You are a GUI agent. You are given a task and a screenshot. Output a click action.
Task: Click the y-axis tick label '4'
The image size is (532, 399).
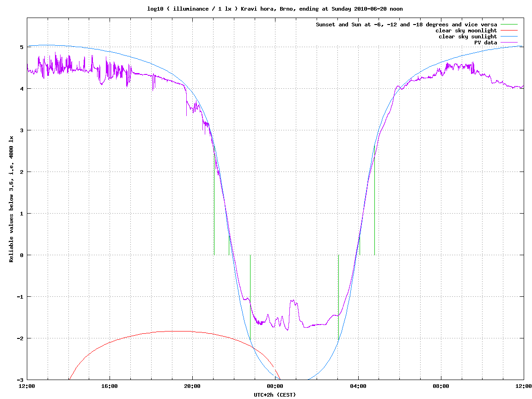[x=22, y=89]
